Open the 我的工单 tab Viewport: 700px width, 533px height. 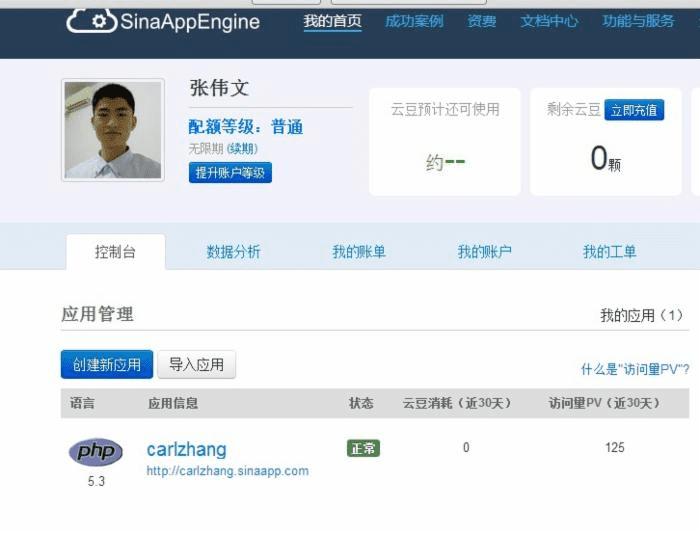609,252
